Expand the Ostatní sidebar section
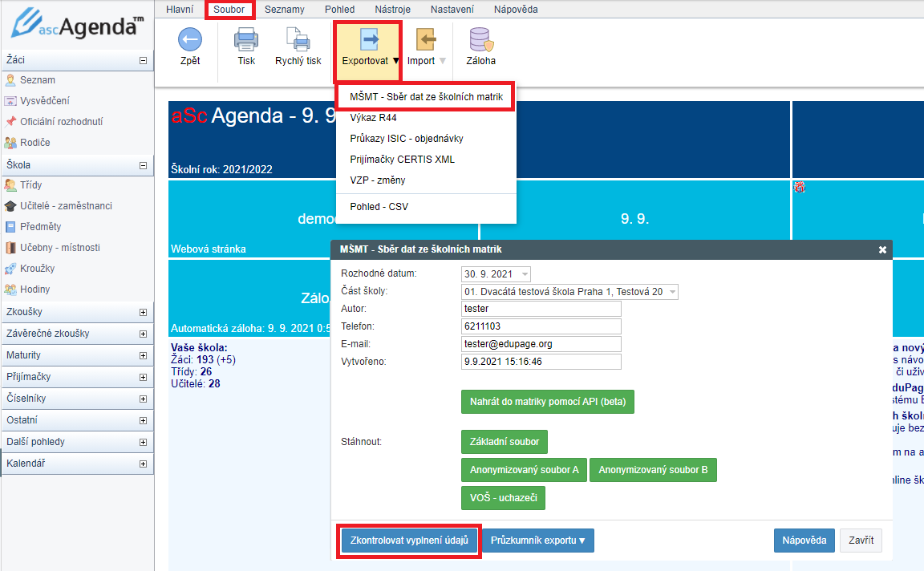Screen dimensions: 924x571 click(143, 421)
